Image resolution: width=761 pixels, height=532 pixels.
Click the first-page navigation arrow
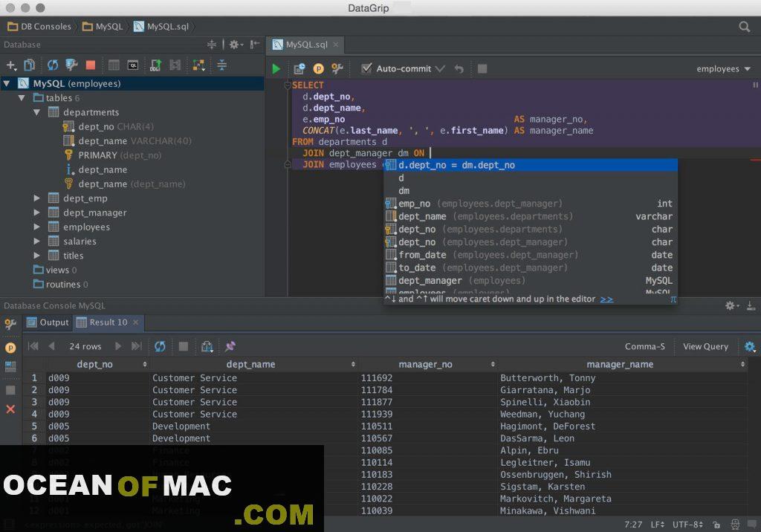point(33,346)
